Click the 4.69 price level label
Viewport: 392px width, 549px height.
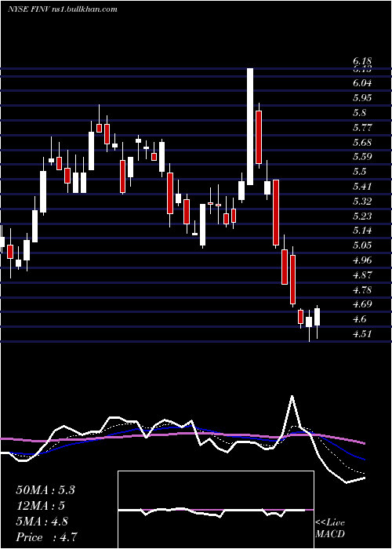click(362, 304)
